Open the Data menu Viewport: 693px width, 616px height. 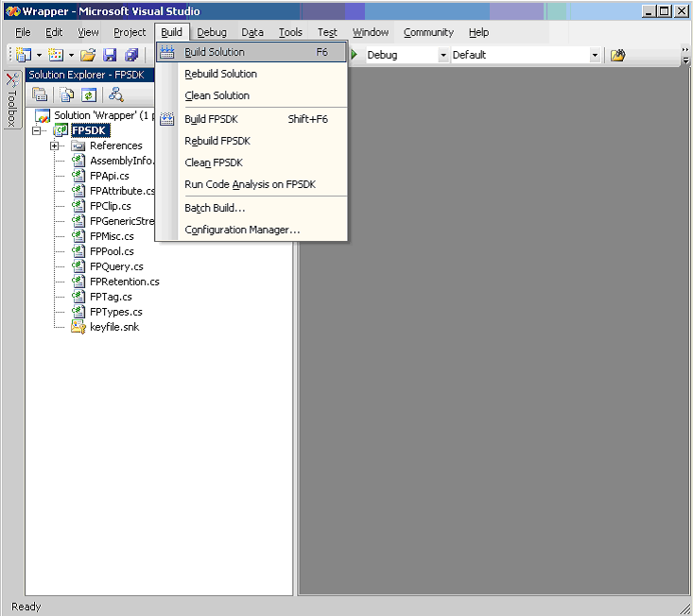pyautogui.click(x=252, y=32)
